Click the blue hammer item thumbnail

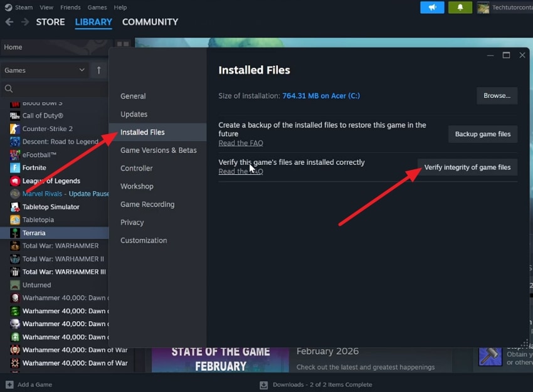[x=490, y=356]
